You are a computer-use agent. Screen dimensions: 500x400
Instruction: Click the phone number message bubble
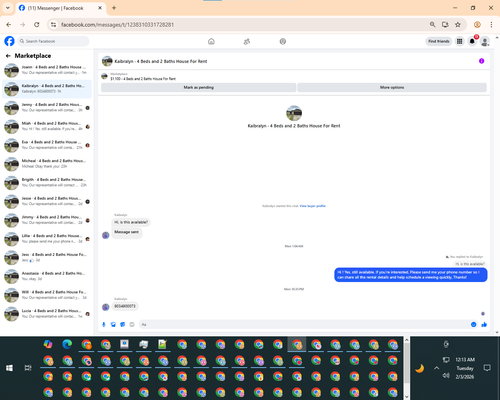125,306
